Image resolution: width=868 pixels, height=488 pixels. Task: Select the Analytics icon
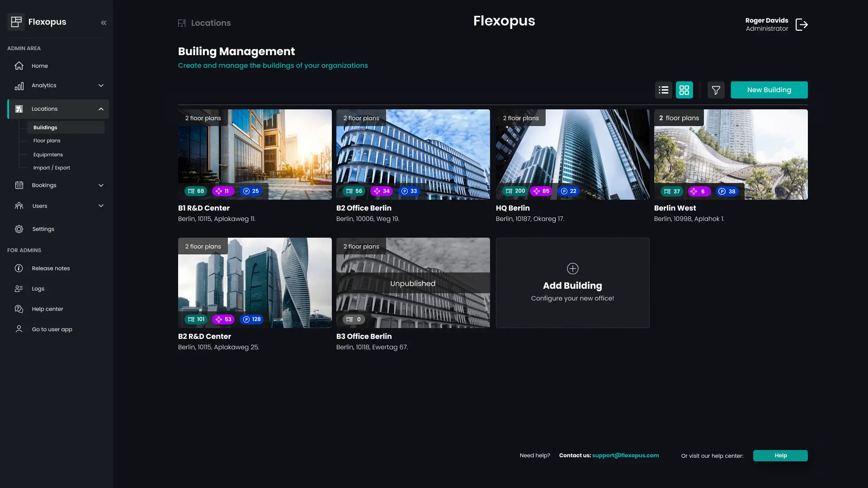coord(19,85)
